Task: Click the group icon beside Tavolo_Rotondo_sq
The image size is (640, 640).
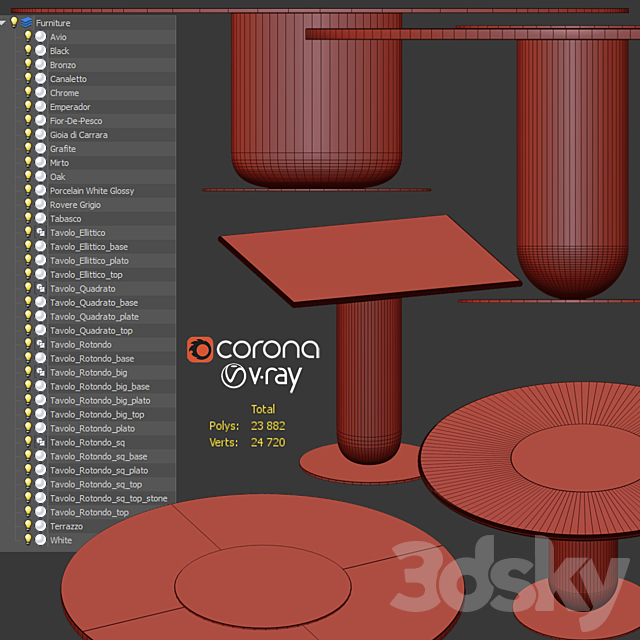Action: click(40, 442)
